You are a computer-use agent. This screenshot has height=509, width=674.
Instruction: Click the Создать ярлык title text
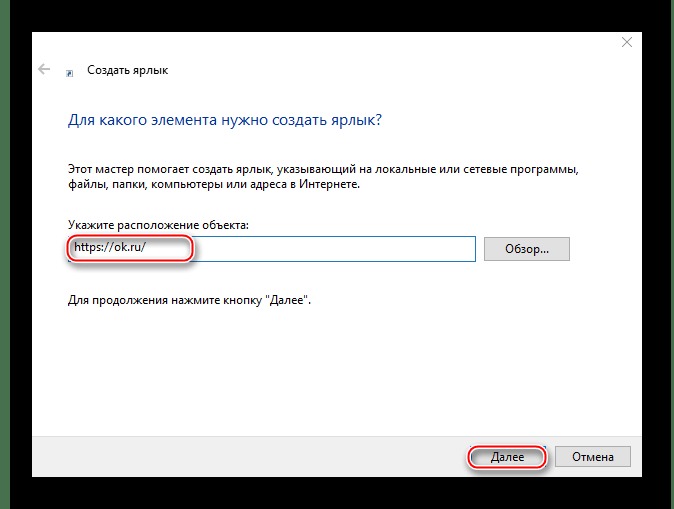tap(128, 70)
